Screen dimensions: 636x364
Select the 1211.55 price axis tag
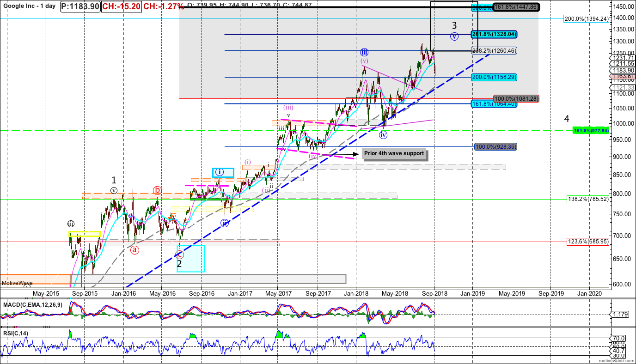tap(622, 63)
